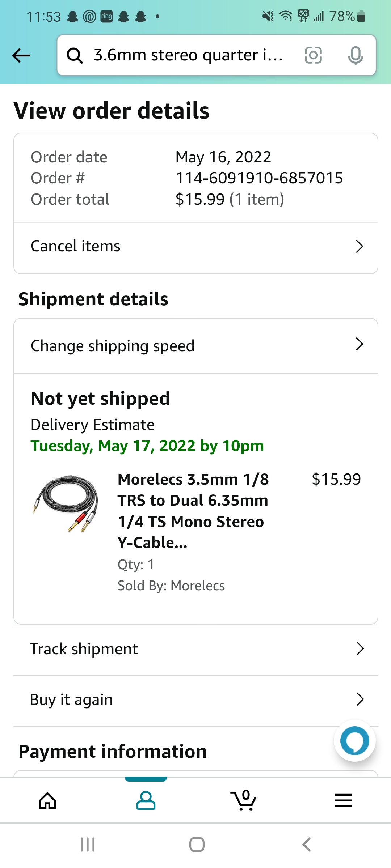
Task: Open camera lens search icon
Action: [313, 55]
